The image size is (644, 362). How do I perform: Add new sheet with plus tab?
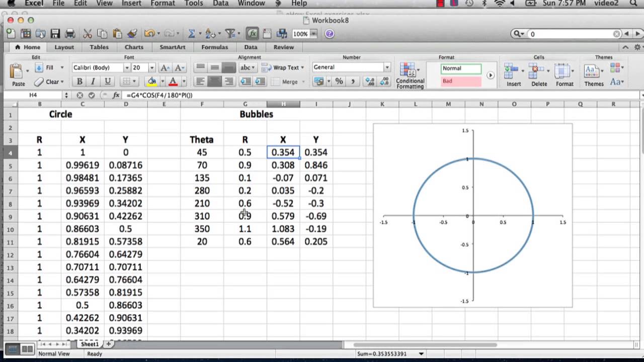tap(108, 344)
